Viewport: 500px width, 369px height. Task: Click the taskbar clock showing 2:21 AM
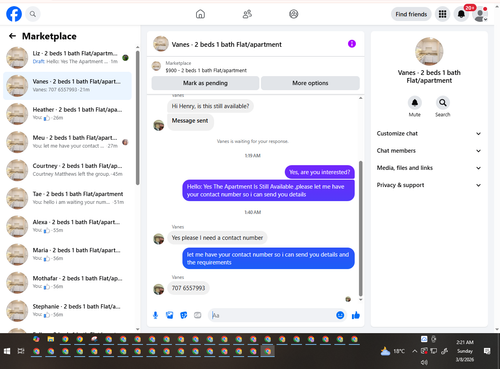(x=465, y=351)
